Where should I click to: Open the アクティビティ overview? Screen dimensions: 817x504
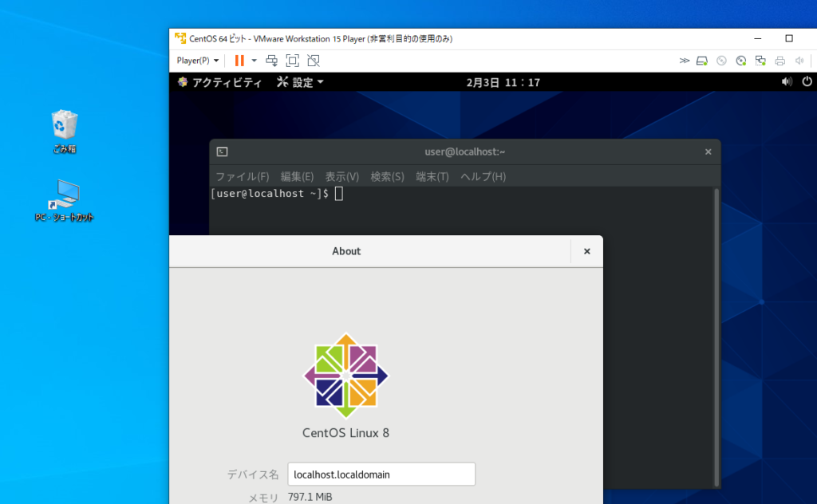[x=220, y=82]
